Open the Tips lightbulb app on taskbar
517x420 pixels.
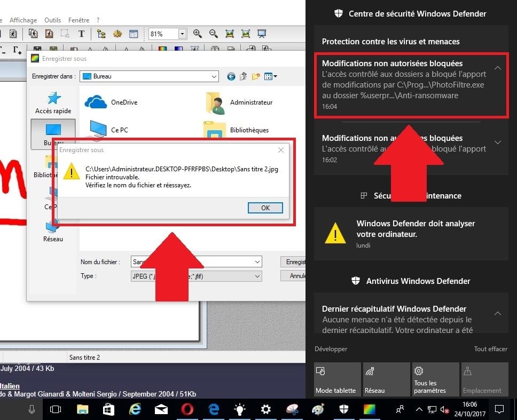(240, 409)
